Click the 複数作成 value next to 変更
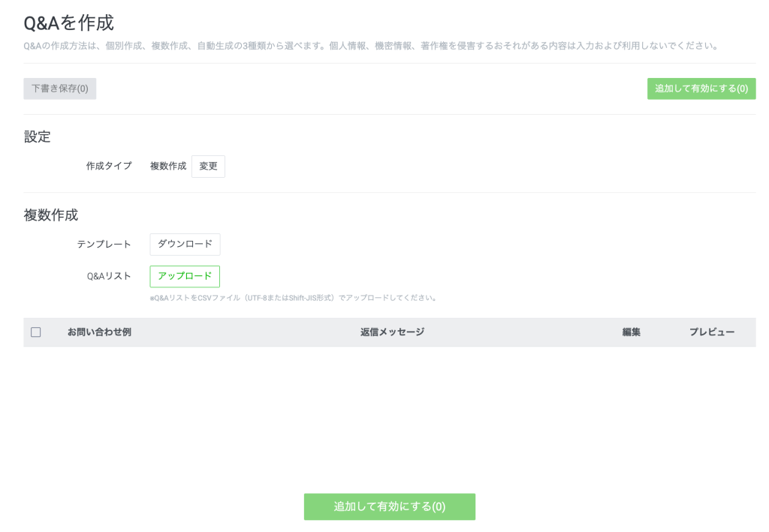Image resolution: width=769 pixels, height=532 pixels. [167, 166]
